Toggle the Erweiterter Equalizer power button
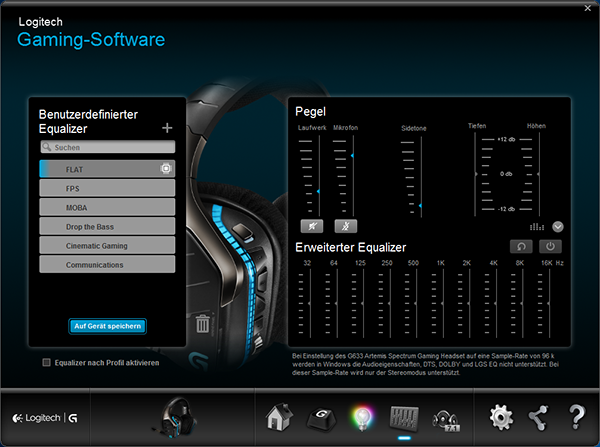 [550, 246]
